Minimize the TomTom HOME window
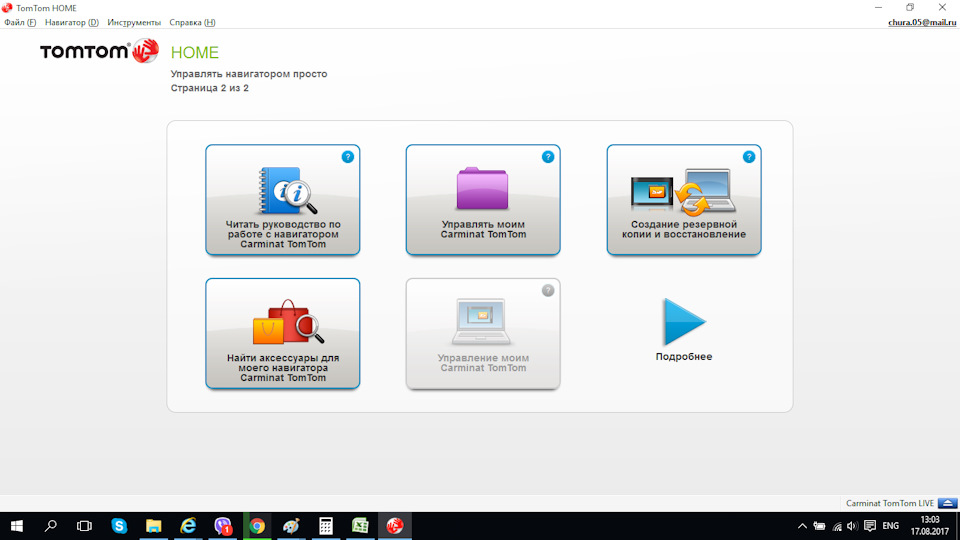Screen dimensions: 960x540 tap(879, 7)
